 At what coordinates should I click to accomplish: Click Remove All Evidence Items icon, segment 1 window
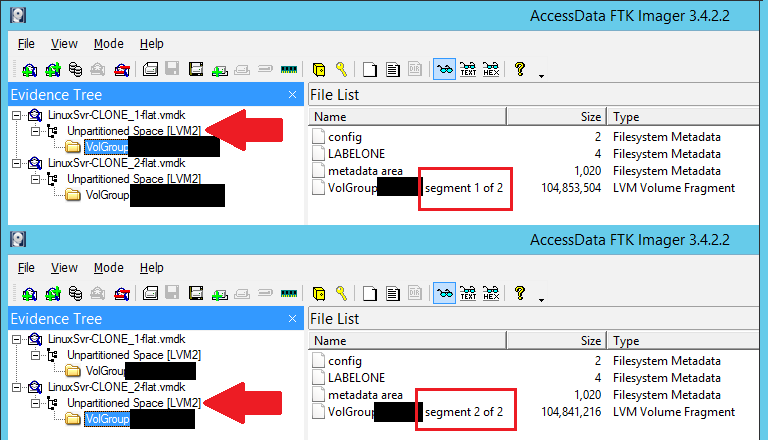click(121, 70)
